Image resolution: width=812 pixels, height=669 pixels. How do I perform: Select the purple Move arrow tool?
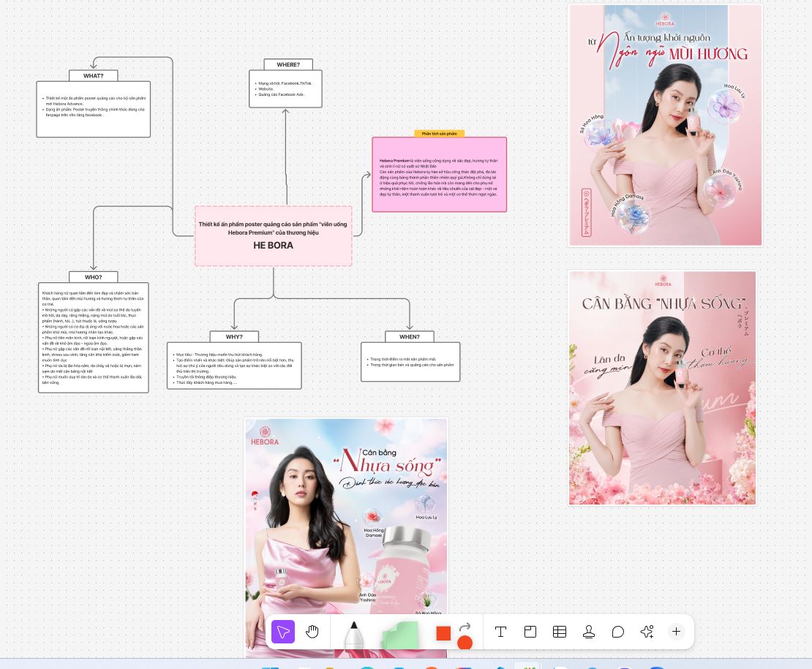(x=283, y=632)
